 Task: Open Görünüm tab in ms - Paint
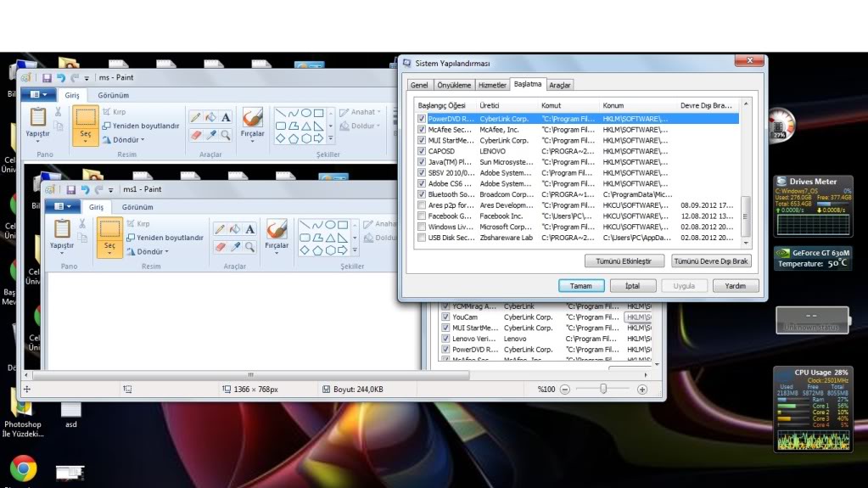click(x=114, y=95)
